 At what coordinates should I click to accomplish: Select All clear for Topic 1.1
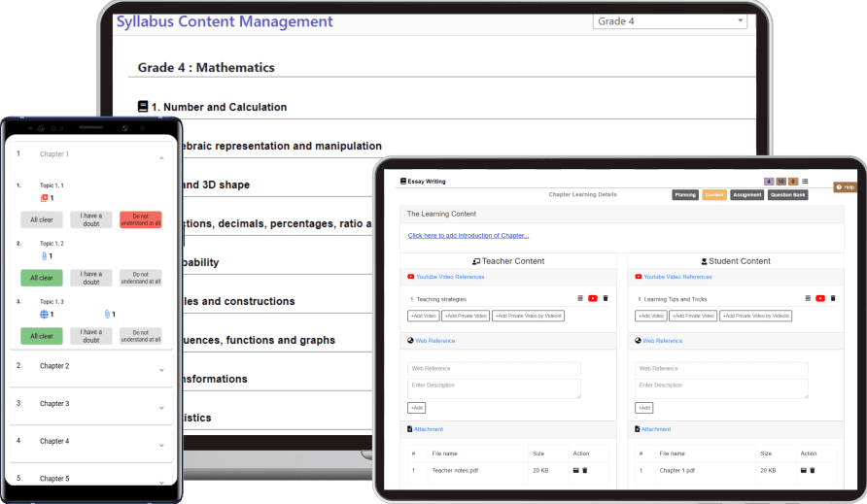pos(42,219)
